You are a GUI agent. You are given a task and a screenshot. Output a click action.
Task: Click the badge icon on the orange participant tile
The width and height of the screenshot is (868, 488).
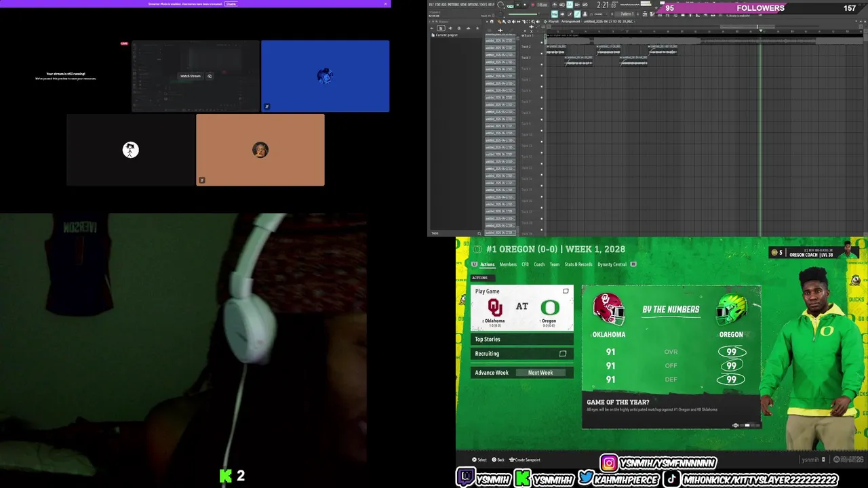tap(202, 180)
